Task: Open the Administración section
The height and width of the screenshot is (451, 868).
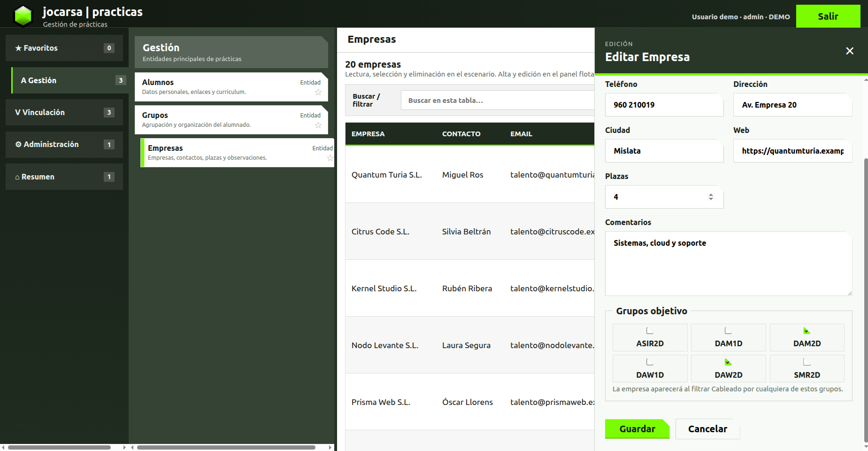Action: click(x=64, y=144)
